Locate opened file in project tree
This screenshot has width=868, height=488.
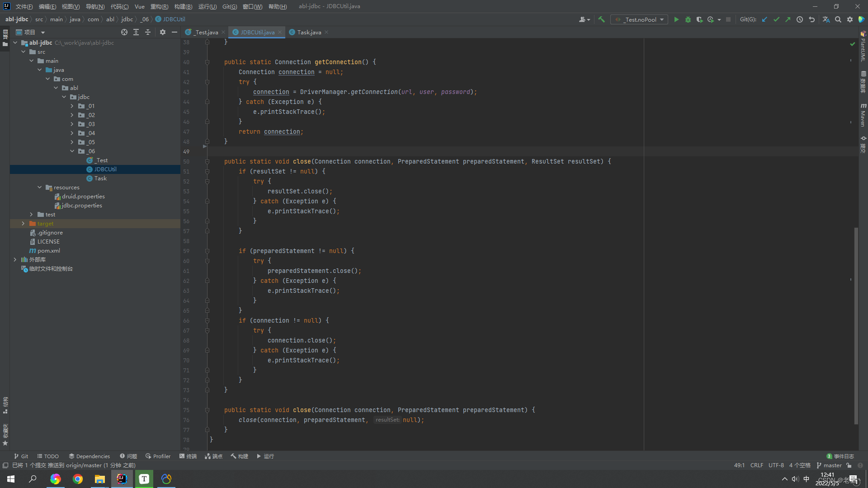[x=124, y=32]
